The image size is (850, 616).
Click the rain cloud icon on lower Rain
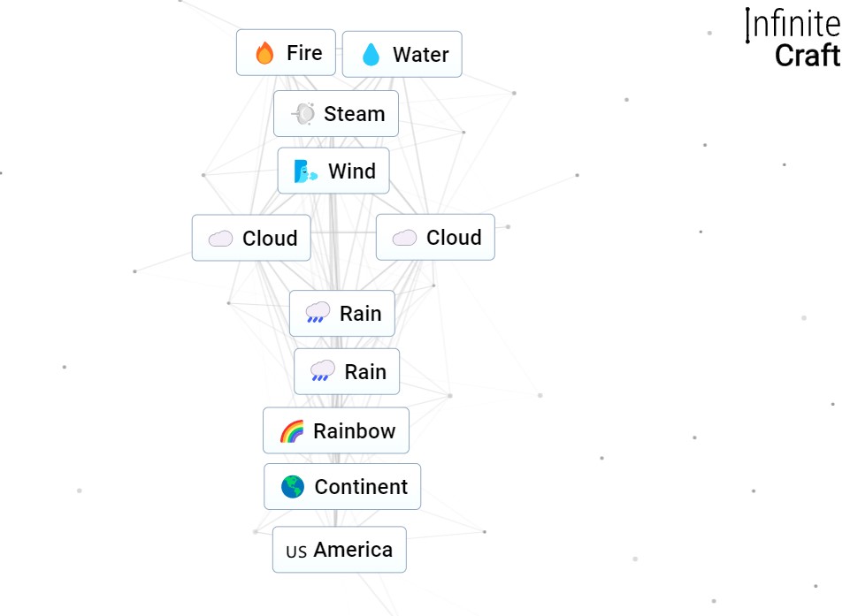tap(323, 371)
